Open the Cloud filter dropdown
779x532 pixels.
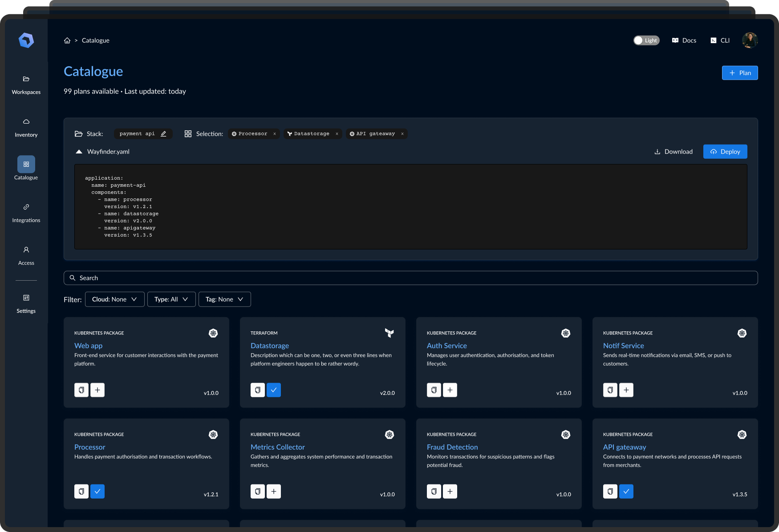tap(114, 299)
